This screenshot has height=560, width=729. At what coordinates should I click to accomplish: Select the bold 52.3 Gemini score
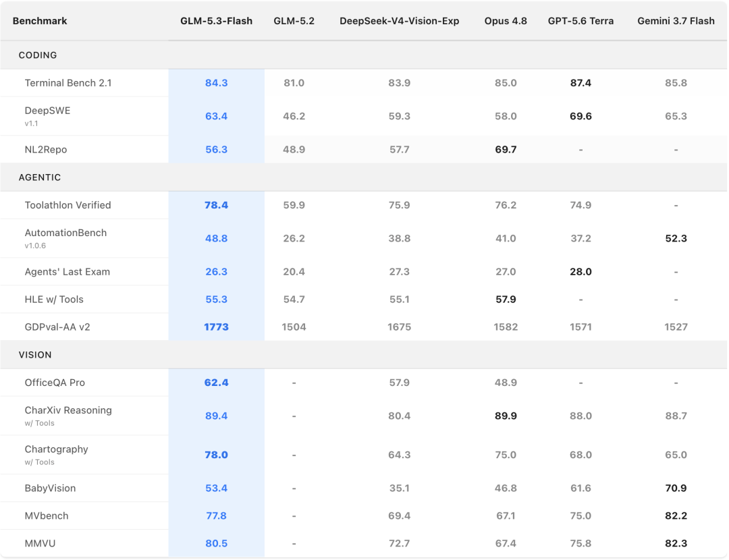(x=676, y=238)
